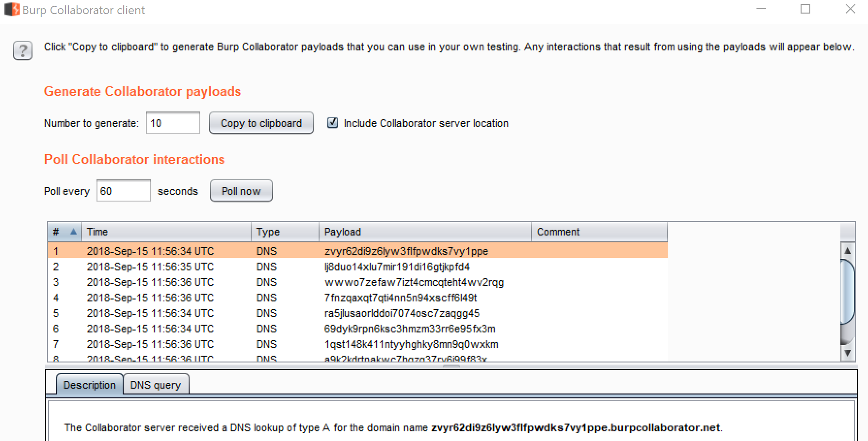
Task: Disable Include Collaborator server location
Action: click(333, 123)
